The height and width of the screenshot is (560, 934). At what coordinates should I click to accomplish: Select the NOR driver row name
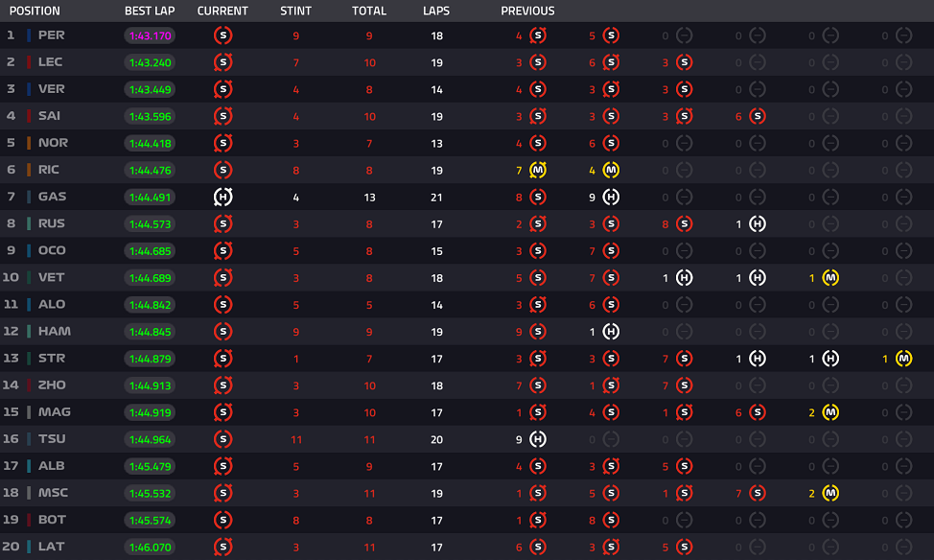pyautogui.click(x=53, y=143)
